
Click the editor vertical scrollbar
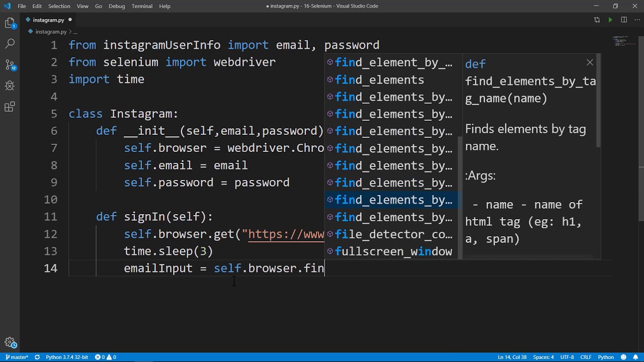[641, 128]
